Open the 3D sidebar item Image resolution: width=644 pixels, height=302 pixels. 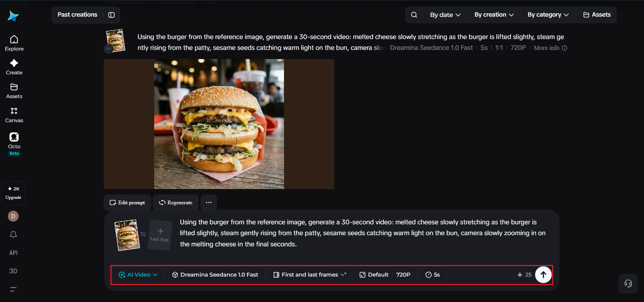[x=13, y=271]
